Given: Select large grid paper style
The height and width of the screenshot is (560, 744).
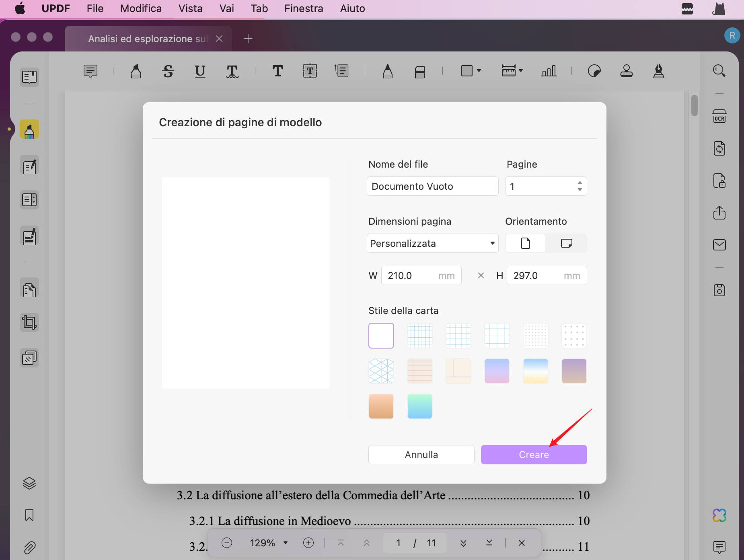Looking at the screenshot, I should (x=497, y=336).
